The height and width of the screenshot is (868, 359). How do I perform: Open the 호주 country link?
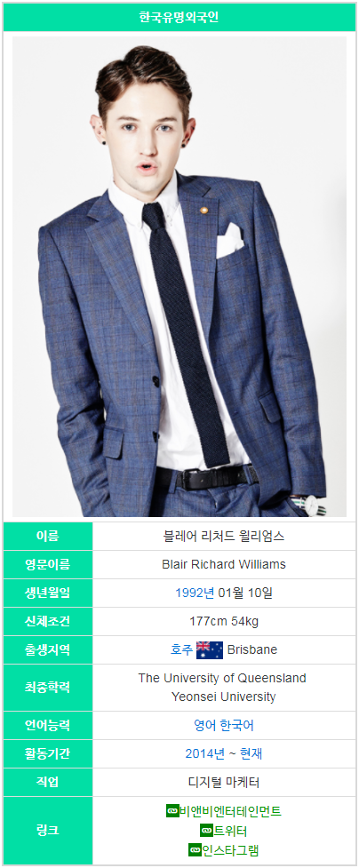181,650
